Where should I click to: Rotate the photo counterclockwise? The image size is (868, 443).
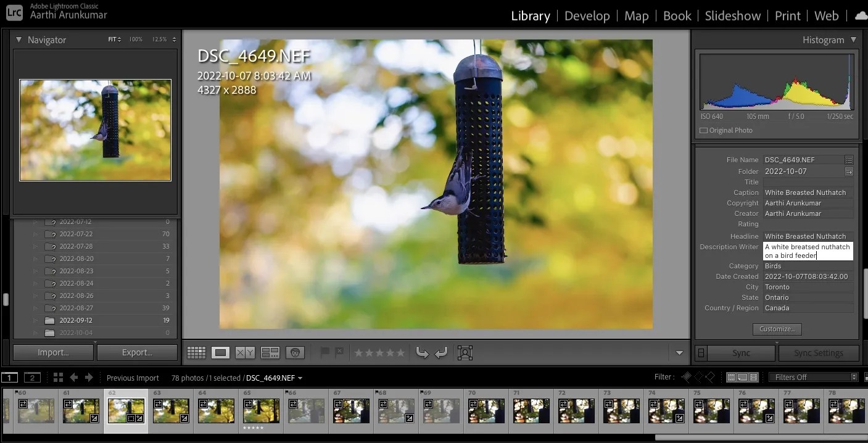point(422,352)
